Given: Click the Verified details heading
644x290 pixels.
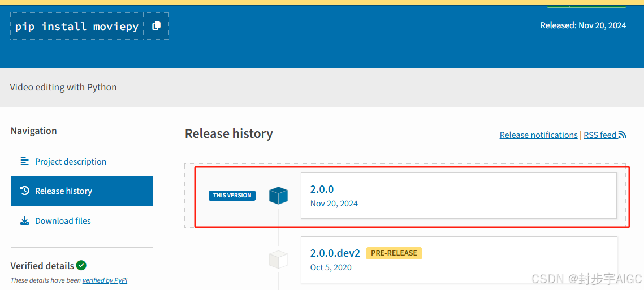Looking at the screenshot, I should 42,266.
